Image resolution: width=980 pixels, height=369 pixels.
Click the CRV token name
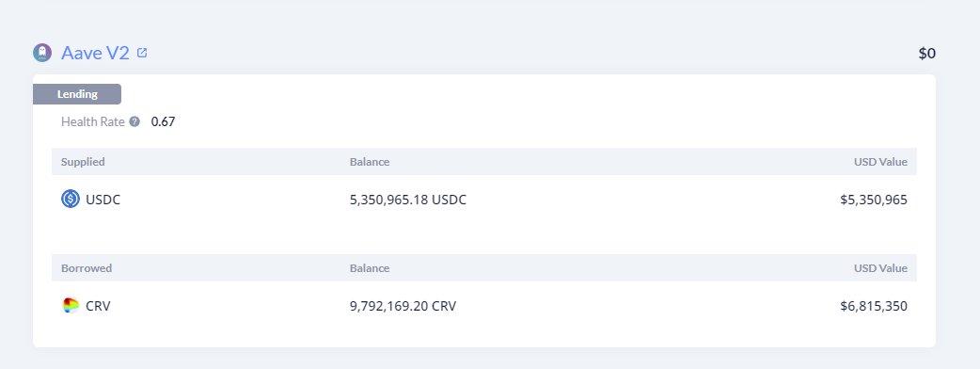click(98, 307)
